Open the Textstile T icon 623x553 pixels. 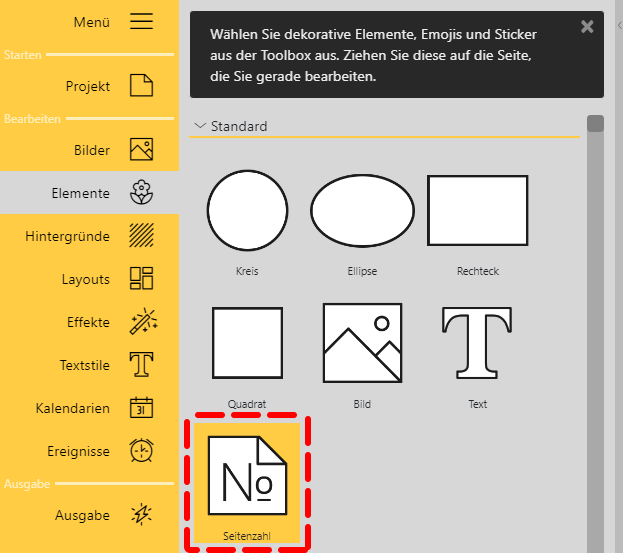click(141, 364)
